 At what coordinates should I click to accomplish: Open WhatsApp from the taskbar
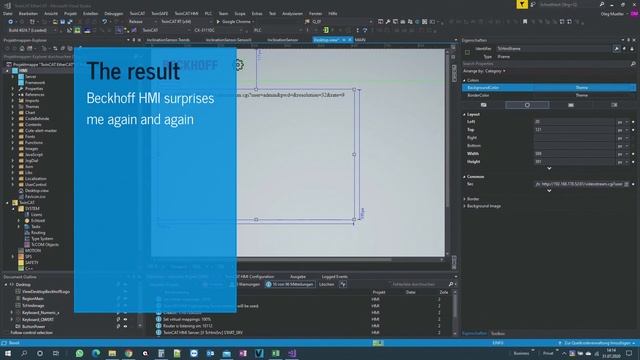[80, 353]
